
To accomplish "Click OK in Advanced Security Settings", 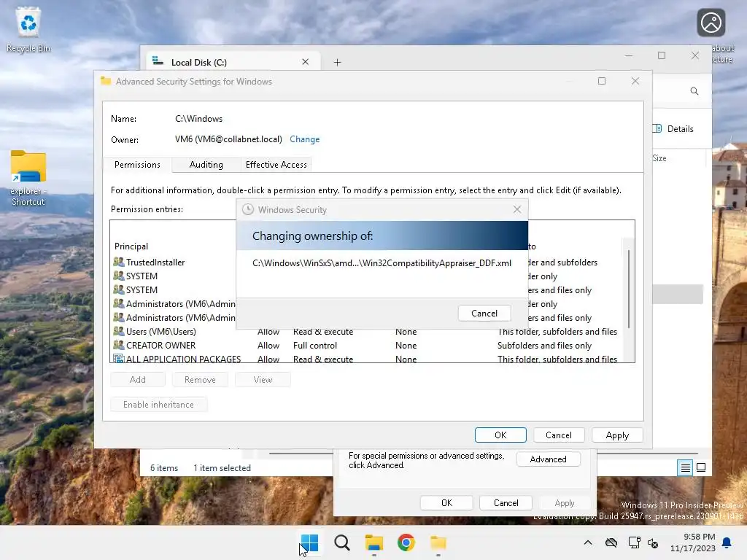I will point(500,435).
